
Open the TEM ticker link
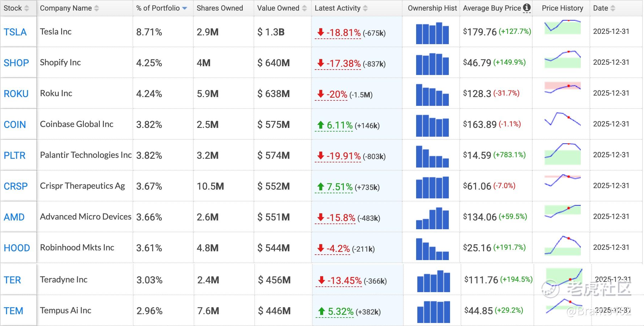(x=13, y=311)
